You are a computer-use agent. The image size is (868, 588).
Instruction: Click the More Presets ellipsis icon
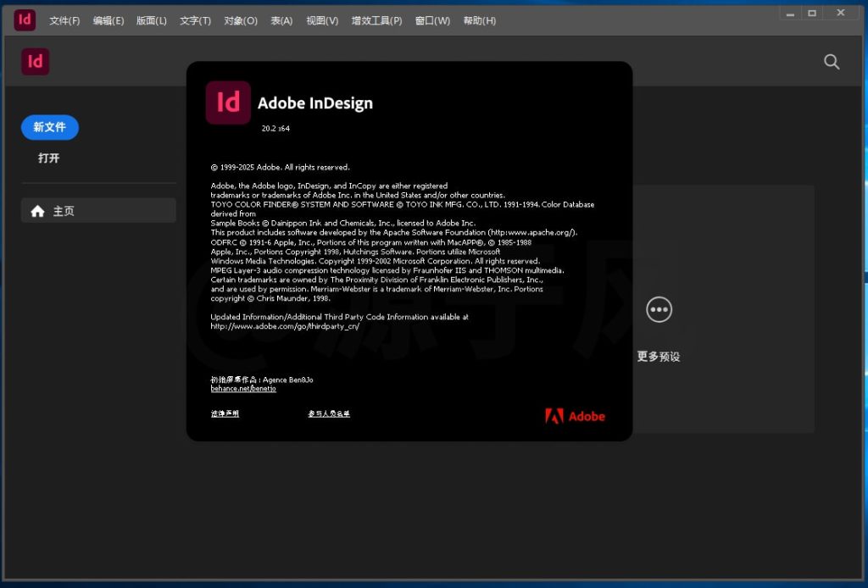[x=659, y=309]
